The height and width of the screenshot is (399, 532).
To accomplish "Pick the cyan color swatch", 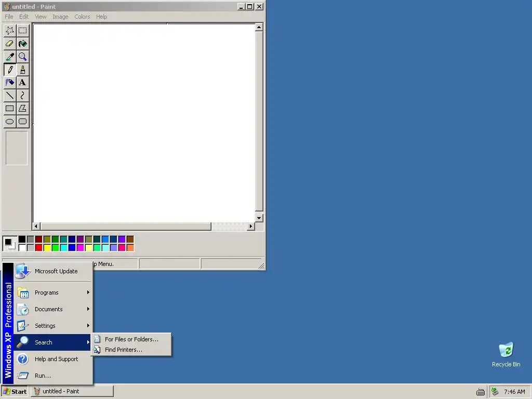I will pos(64,248).
